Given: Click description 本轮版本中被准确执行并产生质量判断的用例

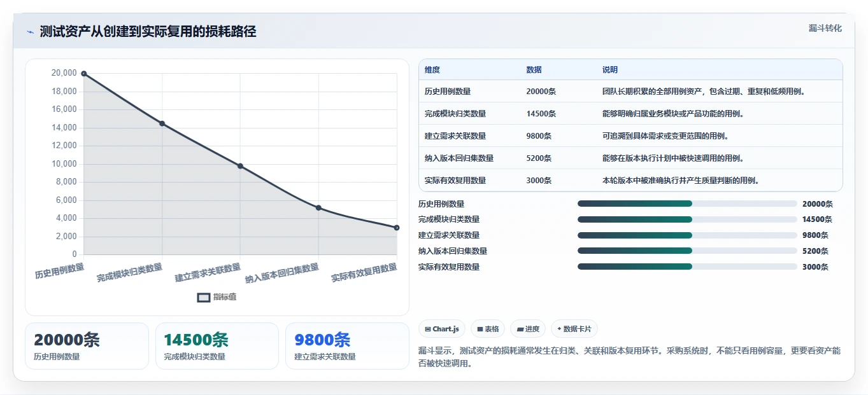Looking at the screenshot, I should click(x=681, y=181).
